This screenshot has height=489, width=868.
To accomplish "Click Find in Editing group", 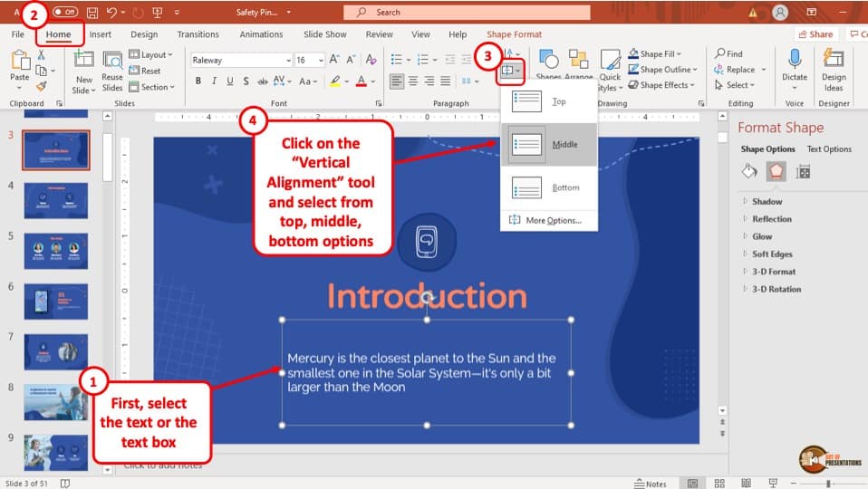I will (x=728, y=53).
